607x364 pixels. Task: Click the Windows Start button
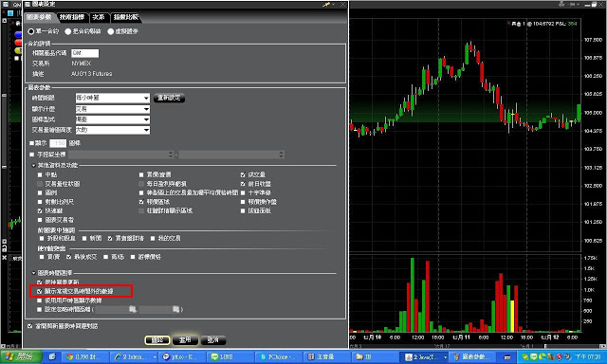click(x=20, y=356)
